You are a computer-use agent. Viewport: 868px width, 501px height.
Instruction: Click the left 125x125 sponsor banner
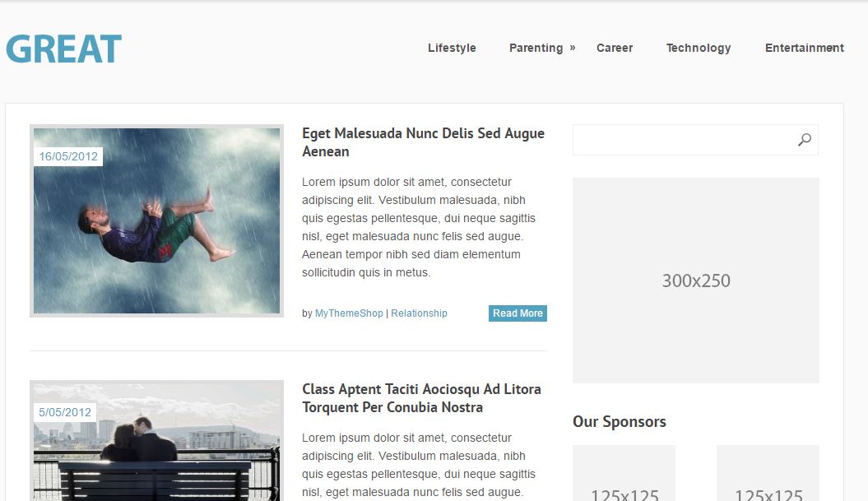tap(624, 473)
